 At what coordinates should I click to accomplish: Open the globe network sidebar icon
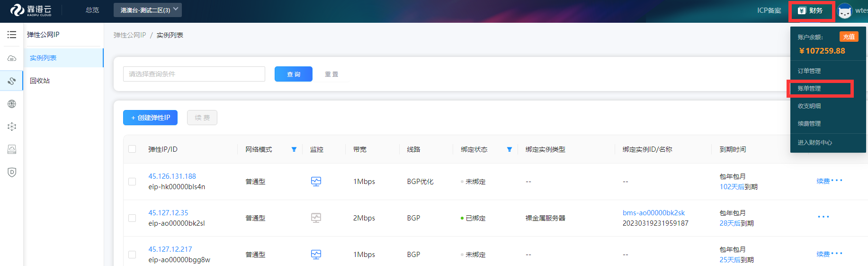click(12, 104)
